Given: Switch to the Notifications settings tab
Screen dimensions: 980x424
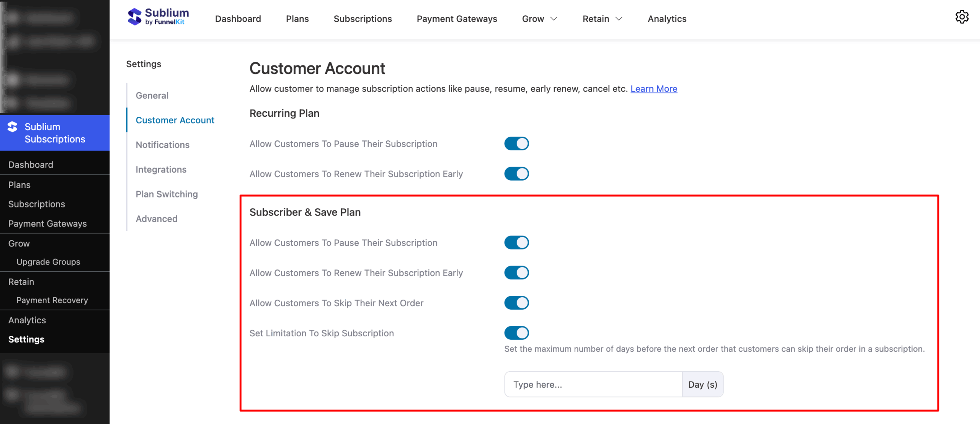Looking at the screenshot, I should (x=162, y=145).
